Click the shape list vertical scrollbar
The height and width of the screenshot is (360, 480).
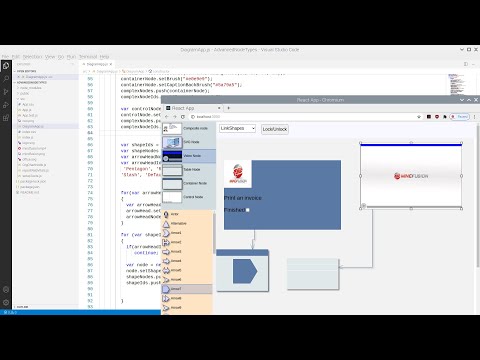click(214, 233)
